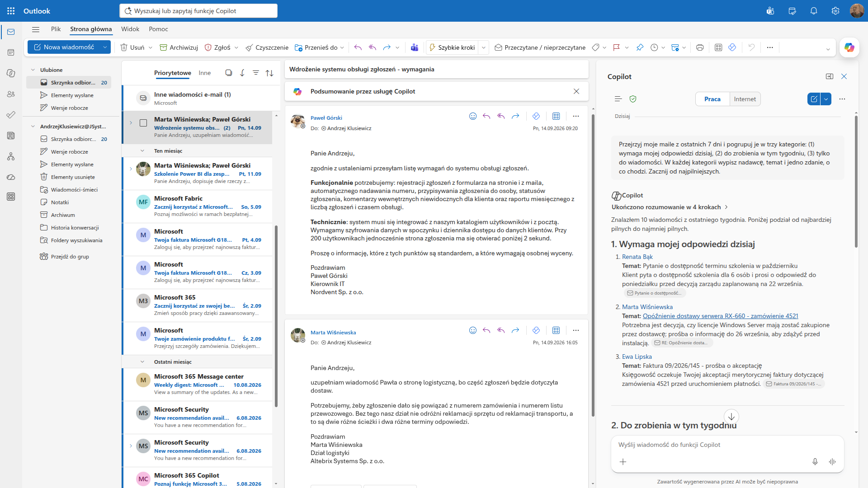
Task: Open Opóźnienie dostawy serwera RX-660 link
Action: pos(721,316)
